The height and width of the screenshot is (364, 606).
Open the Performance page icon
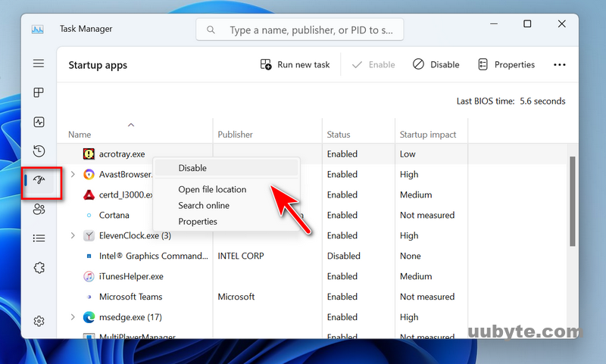coord(39,122)
